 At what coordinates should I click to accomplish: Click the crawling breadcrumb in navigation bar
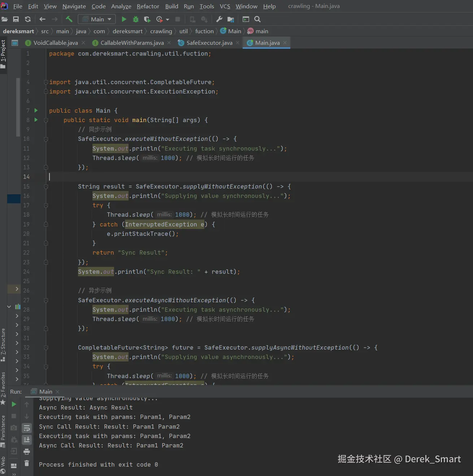tap(161, 31)
